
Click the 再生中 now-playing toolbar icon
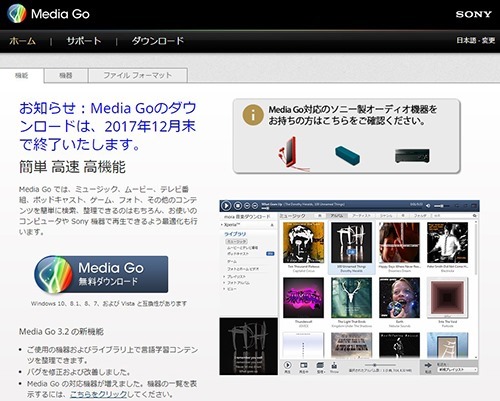[303, 366]
